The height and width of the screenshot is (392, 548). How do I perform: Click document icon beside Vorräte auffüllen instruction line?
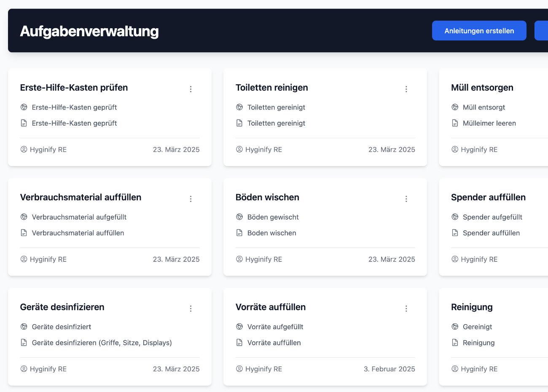239,343
